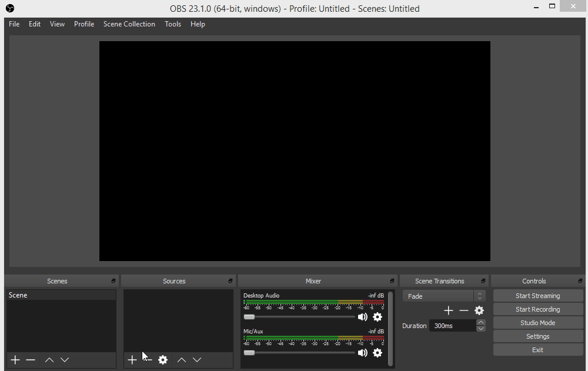Click the Mixer vertical scrollbar
588x371 pixels.
click(x=390, y=329)
